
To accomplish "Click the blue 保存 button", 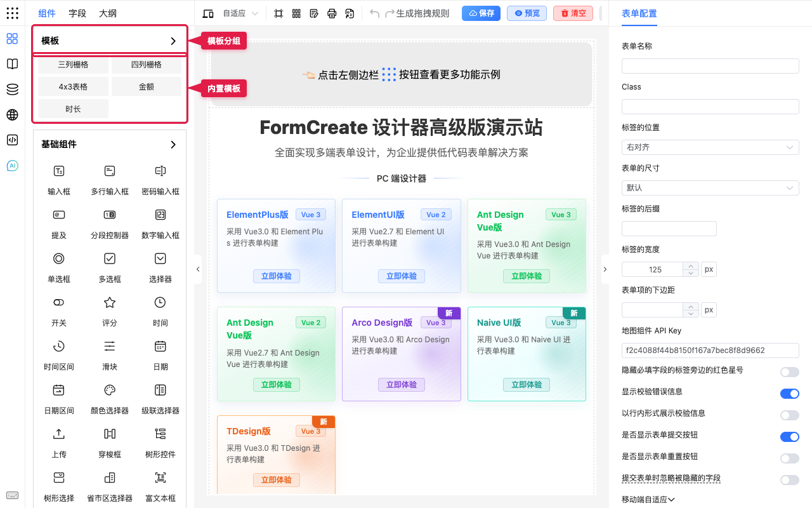I will pos(481,13).
